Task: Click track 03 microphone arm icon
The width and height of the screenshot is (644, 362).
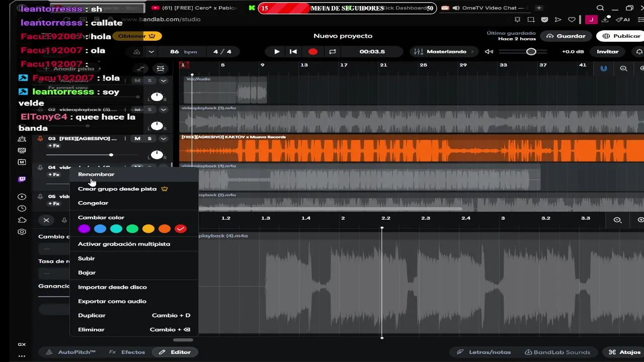Action: point(40,139)
